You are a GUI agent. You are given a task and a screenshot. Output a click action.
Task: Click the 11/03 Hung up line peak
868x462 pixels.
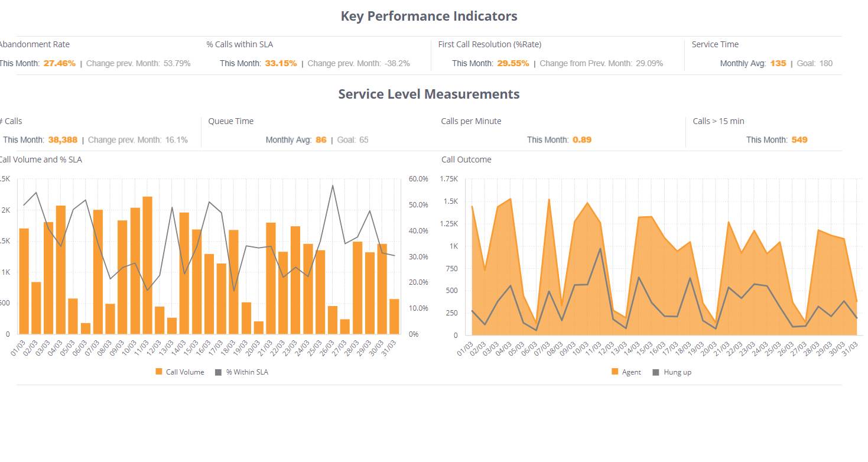[600, 249]
